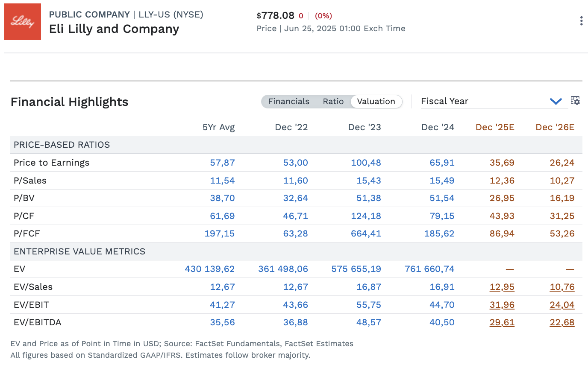This screenshot has height=368, width=588.
Task: Open the Dec '26E EV/EBITDA estimate 22,68
Action: (562, 322)
